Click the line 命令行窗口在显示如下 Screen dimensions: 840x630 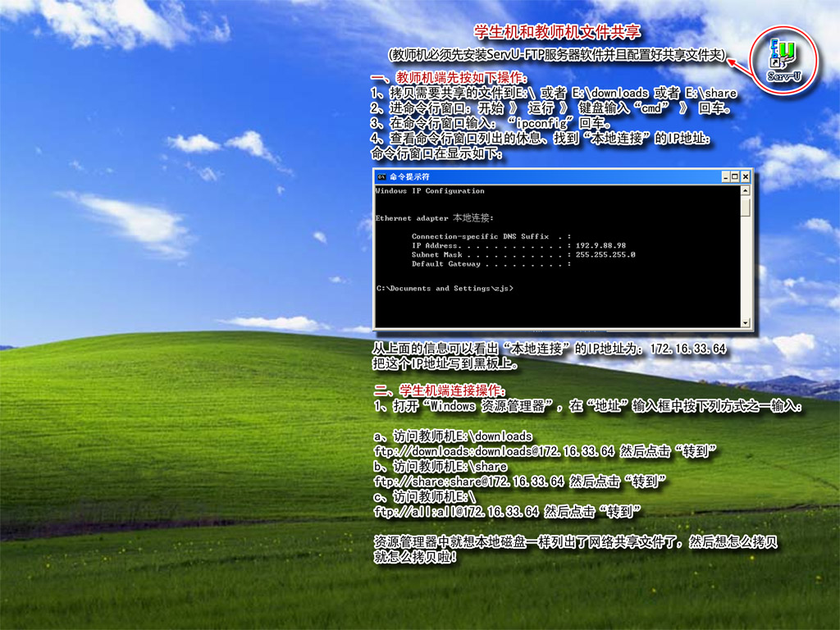tap(437, 153)
